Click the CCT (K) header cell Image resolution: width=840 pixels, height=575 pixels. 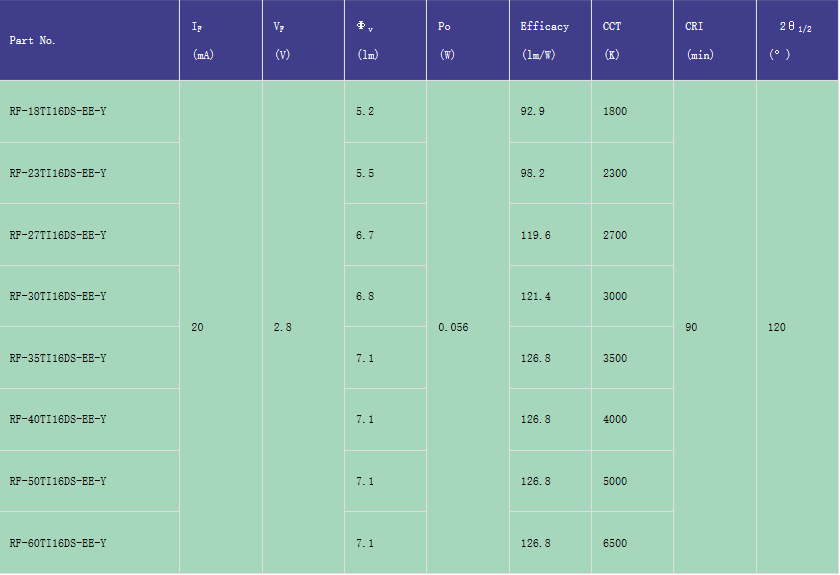pos(633,40)
